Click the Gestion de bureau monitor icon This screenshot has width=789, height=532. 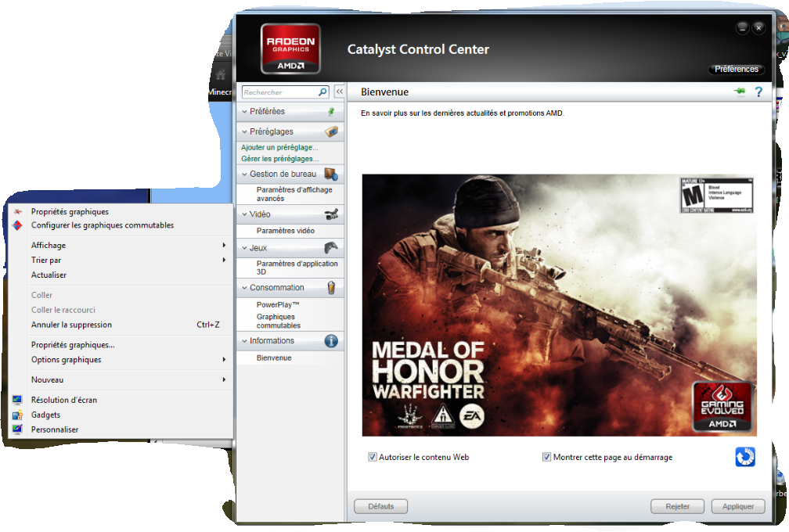331,174
